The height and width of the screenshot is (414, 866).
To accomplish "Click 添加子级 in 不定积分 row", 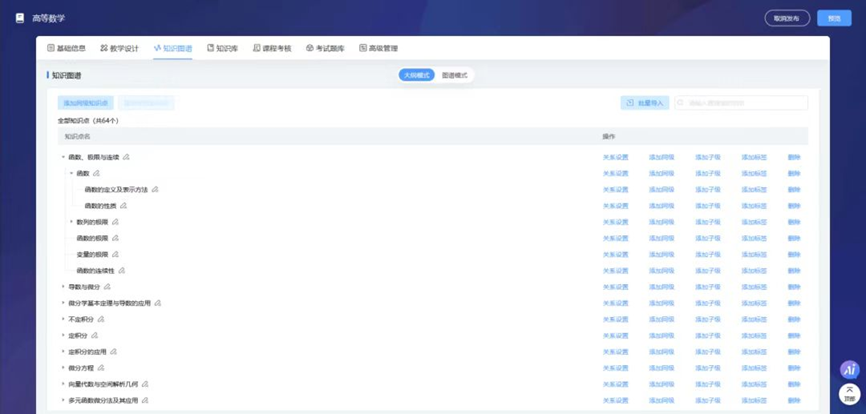I will click(708, 320).
